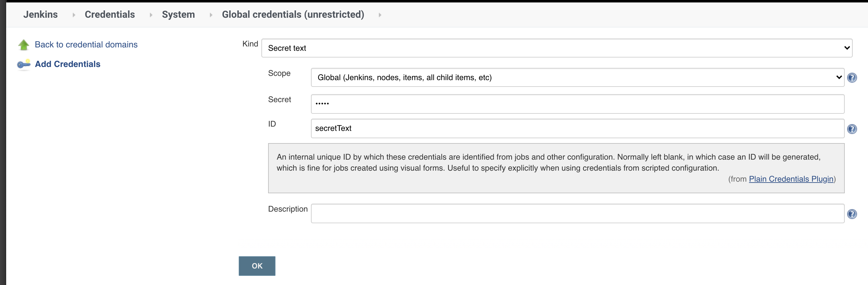This screenshot has height=285, width=868.
Task: Focus the empty Description text field
Action: click(577, 213)
